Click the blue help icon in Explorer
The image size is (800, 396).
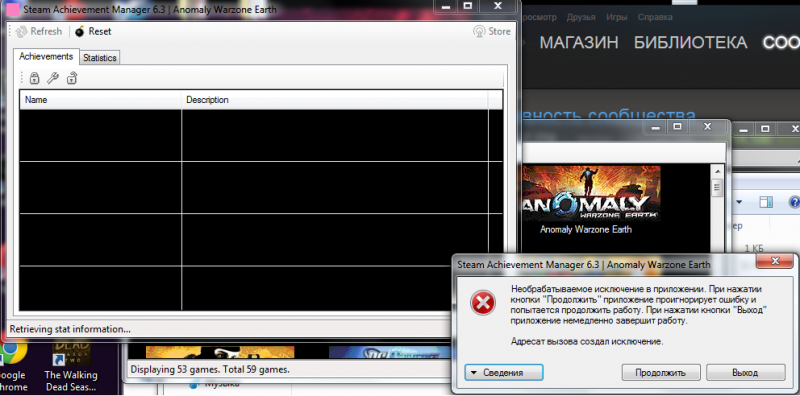tap(794, 202)
